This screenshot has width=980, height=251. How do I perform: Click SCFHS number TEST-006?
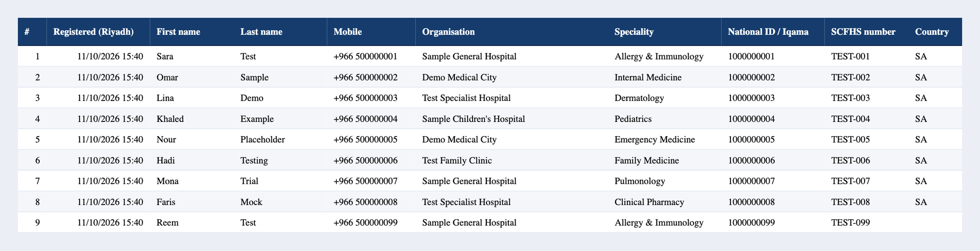click(850, 160)
